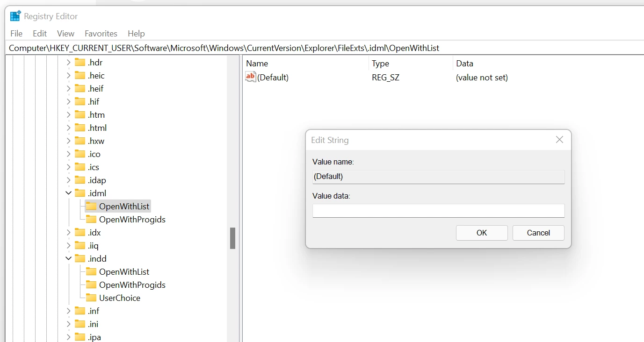Select the .hif key label
The width and height of the screenshot is (644, 342).
pos(94,102)
